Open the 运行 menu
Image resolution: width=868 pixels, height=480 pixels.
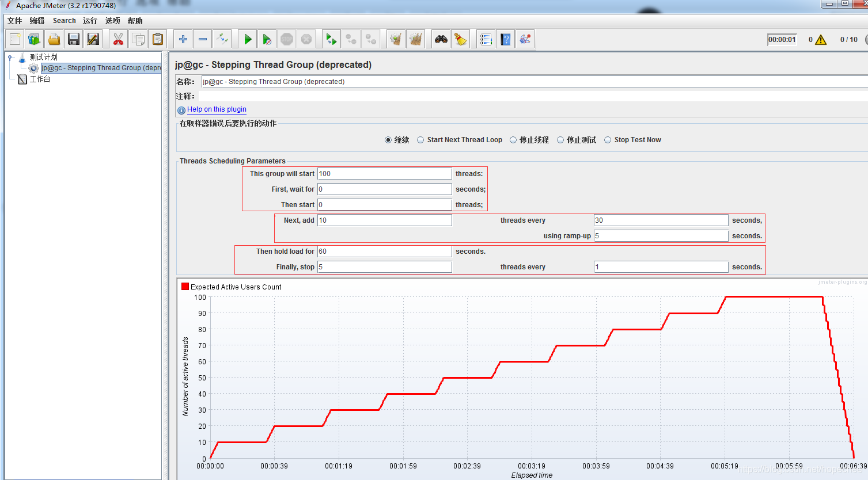pos(90,21)
